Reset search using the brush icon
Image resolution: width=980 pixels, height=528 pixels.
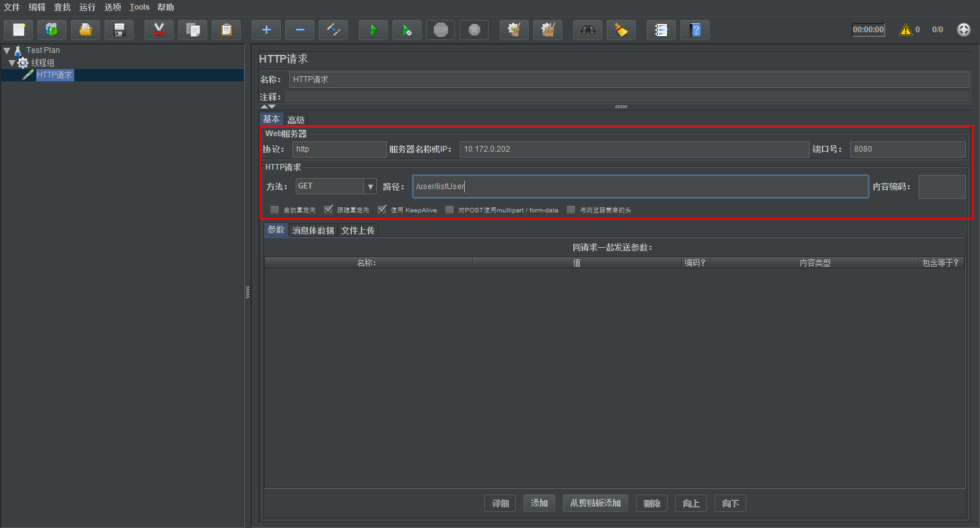click(621, 30)
